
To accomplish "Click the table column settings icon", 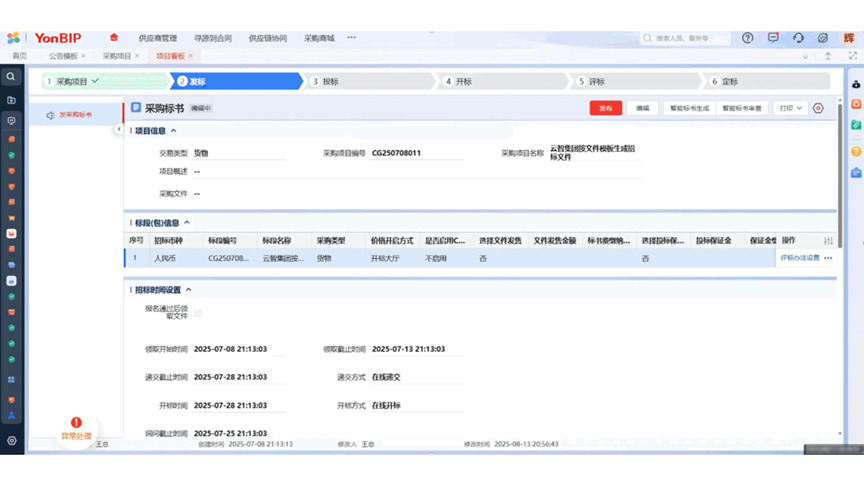I will (x=828, y=240).
